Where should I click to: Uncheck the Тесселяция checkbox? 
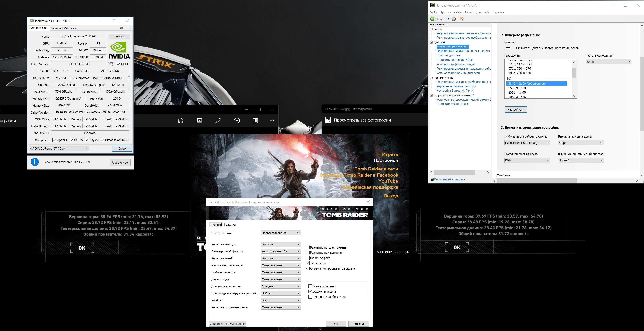tap(308, 263)
